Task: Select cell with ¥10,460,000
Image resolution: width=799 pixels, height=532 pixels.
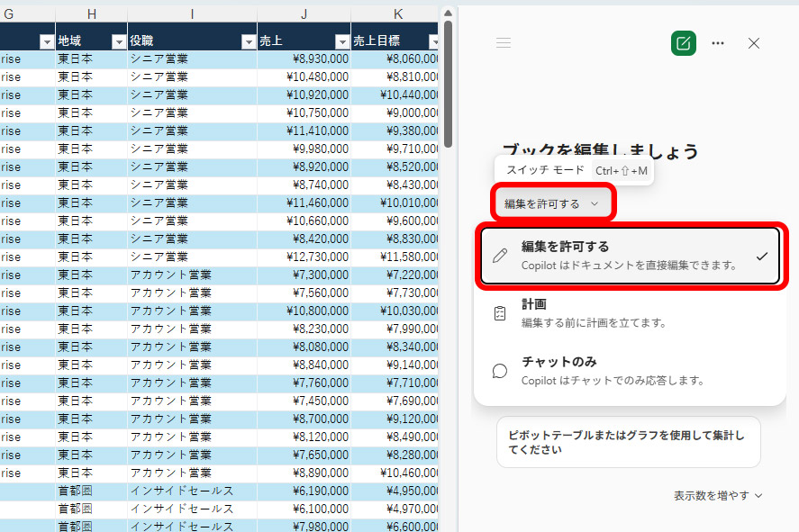Action: click(x=395, y=473)
